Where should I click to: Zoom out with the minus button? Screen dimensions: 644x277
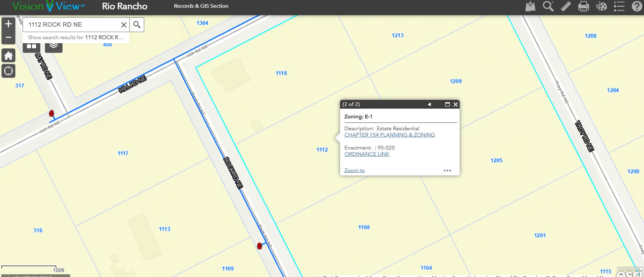click(x=8, y=37)
